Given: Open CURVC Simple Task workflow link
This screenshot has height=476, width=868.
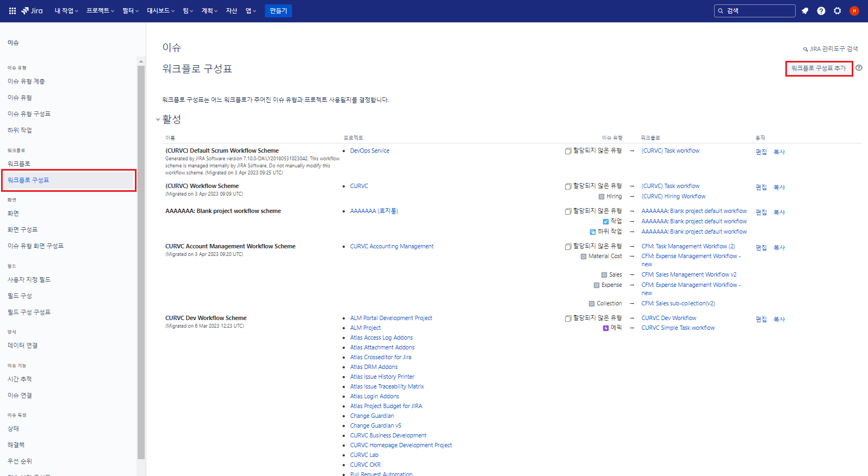Looking at the screenshot, I should (678, 328).
